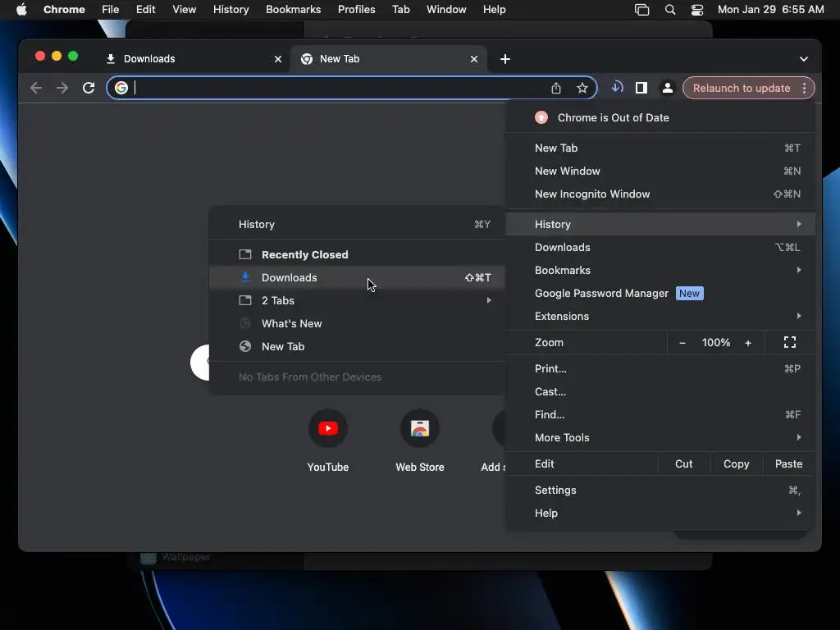
Task: Expand the More Tools submenu
Action: click(x=660, y=438)
